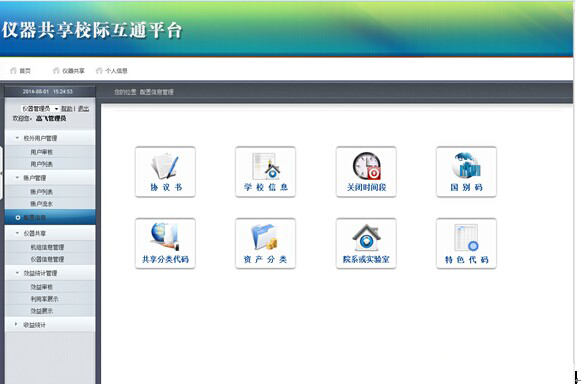Collapse the 校外用户管理 sidebar section
The image size is (581, 392).
[50, 138]
